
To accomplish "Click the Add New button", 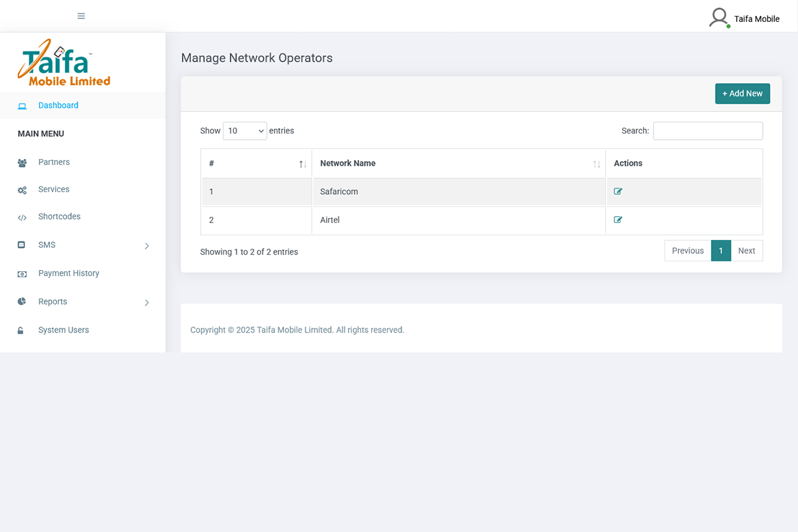I will (742, 93).
